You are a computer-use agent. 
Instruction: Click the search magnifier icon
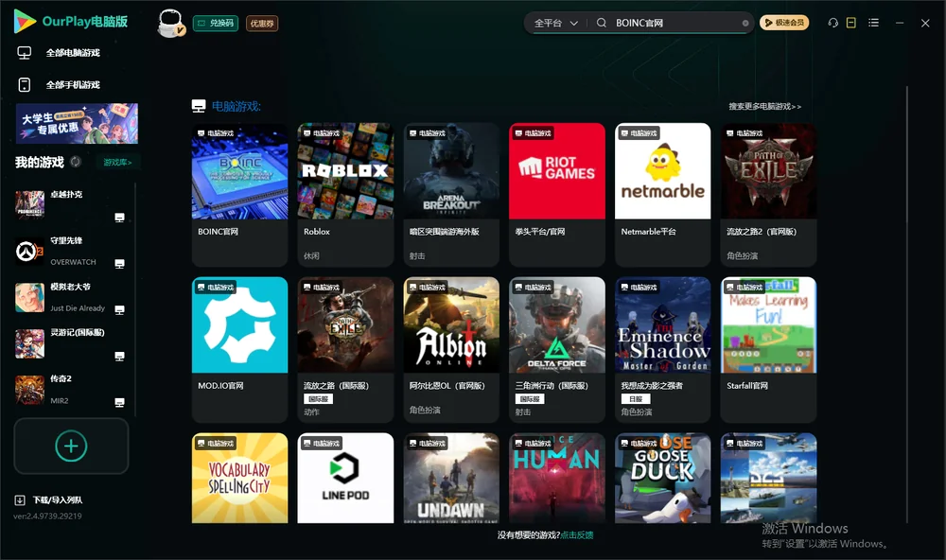602,23
